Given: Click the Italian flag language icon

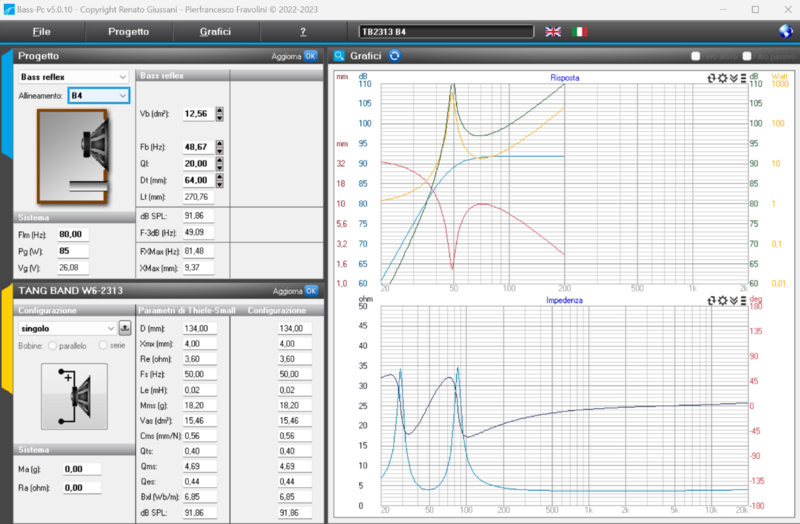Looking at the screenshot, I should coord(579,32).
